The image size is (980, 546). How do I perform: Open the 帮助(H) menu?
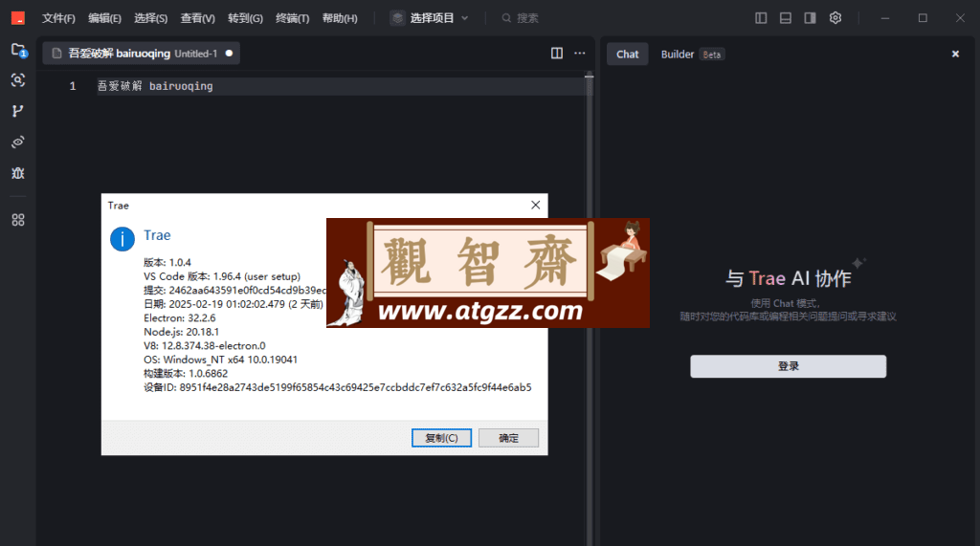pos(340,18)
